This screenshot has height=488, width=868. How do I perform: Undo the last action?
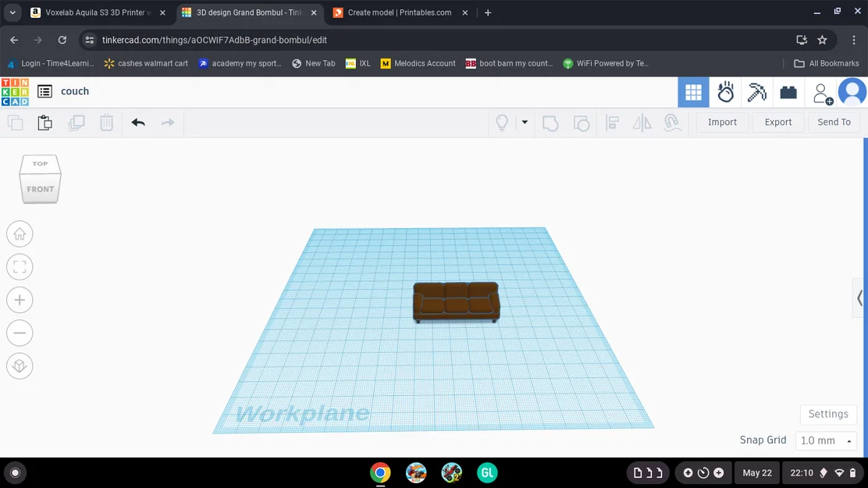click(x=138, y=123)
